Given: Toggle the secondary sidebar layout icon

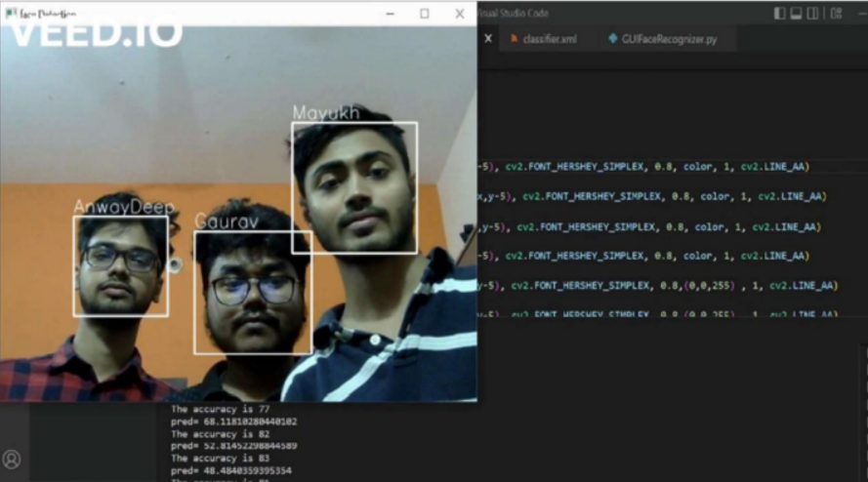Looking at the screenshot, I should coord(812,14).
